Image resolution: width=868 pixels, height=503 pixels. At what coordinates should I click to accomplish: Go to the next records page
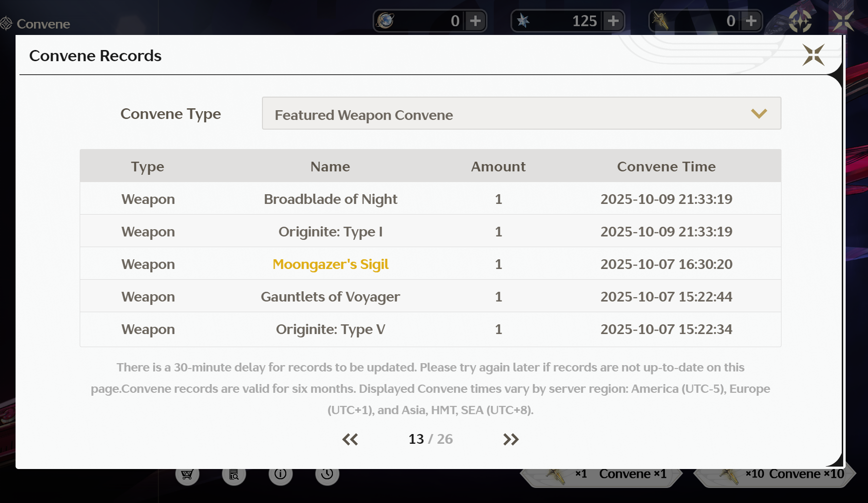(511, 439)
